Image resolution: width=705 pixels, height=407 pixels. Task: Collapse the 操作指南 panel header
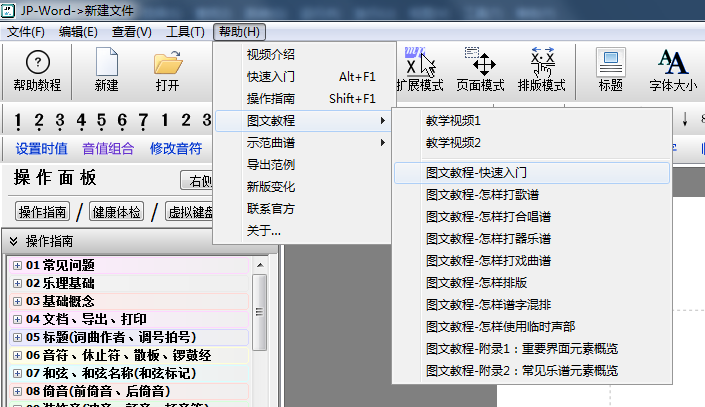(14, 242)
